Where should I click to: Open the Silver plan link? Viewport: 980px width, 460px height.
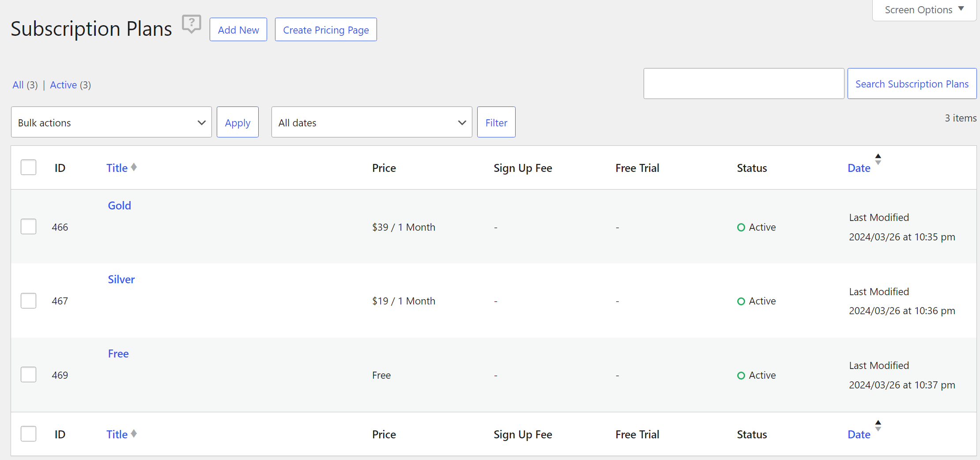click(121, 279)
